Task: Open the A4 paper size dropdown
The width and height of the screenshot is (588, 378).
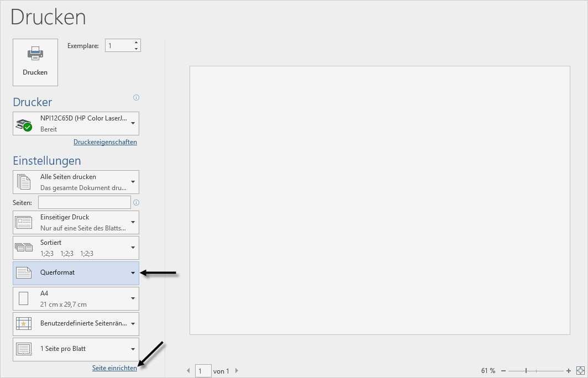Action: coord(76,298)
